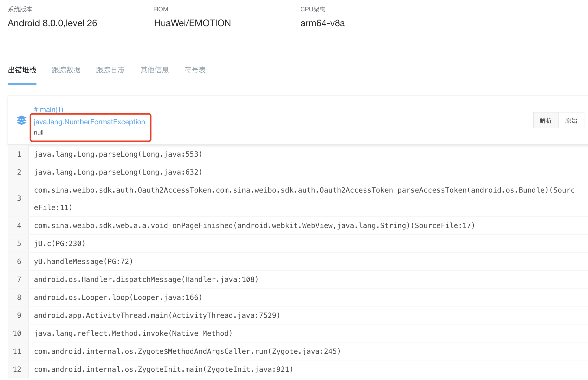Switch stack view to 解析
This screenshot has height=380, width=588.
[x=546, y=120]
